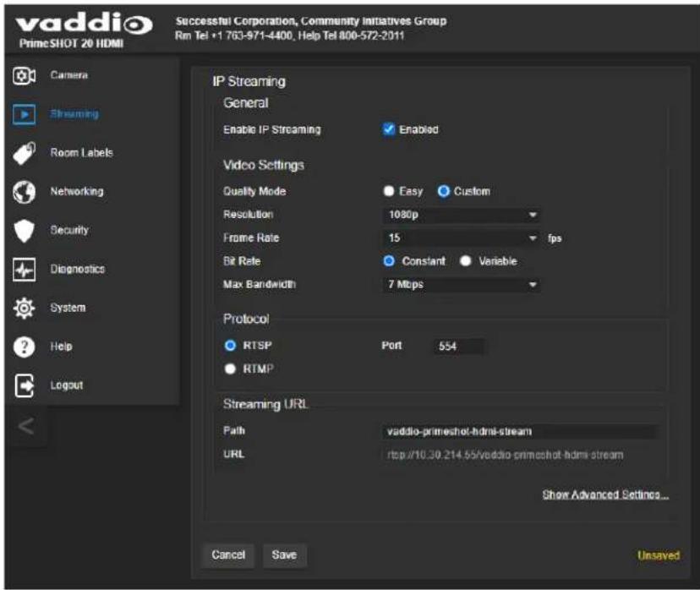700x590 pixels.
Task: Click the Cancel button
Action: click(228, 554)
